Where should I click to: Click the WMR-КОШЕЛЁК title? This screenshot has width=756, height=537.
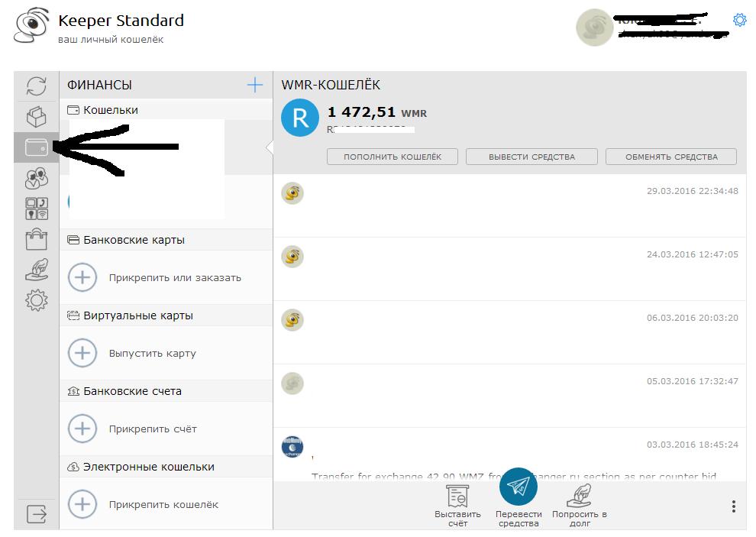(331, 85)
